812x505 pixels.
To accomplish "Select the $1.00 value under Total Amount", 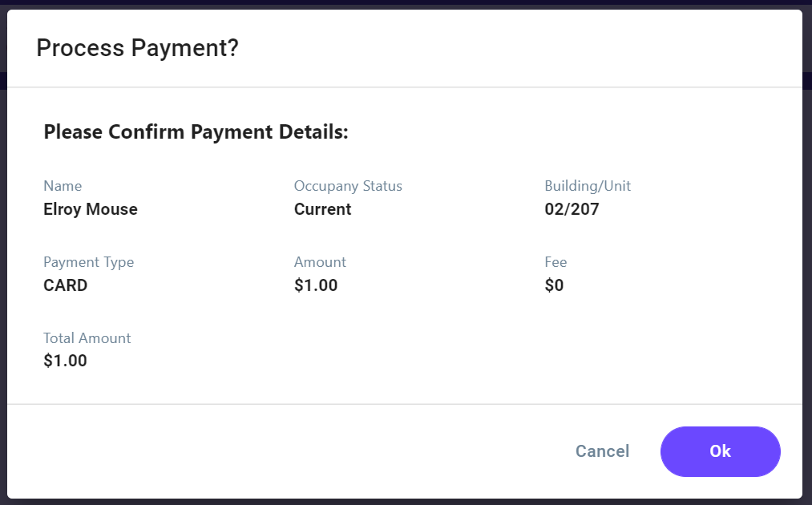I will click(x=65, y=361).
